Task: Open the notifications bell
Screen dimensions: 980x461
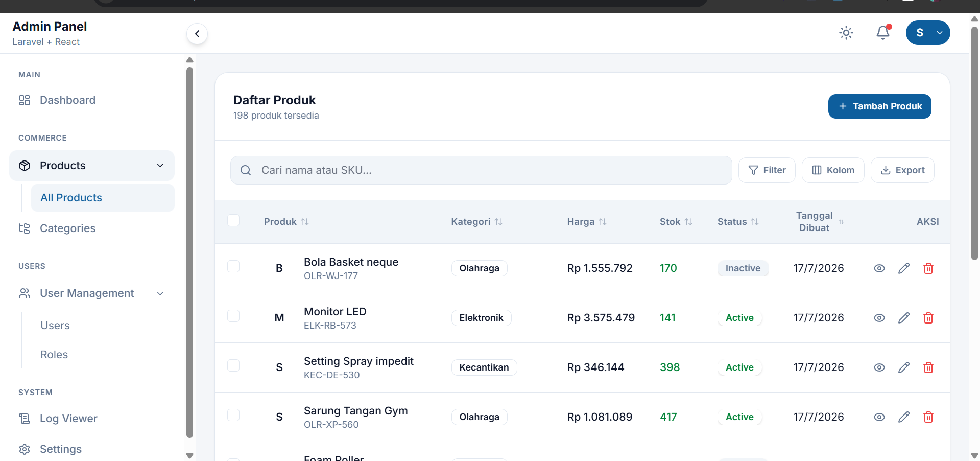Action: [x=883, y=33]
